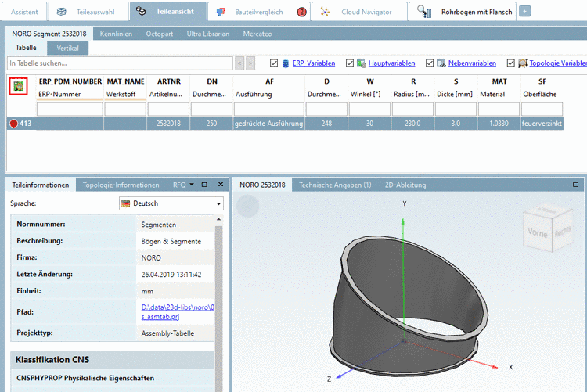
Task: Click the Topologie Variablen icon
Action: click(x=522, y=63)
